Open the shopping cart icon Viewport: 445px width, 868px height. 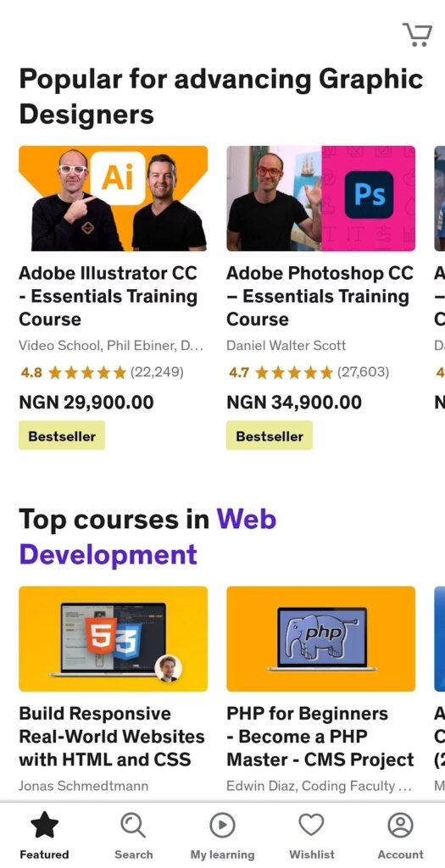pos(417,34)
